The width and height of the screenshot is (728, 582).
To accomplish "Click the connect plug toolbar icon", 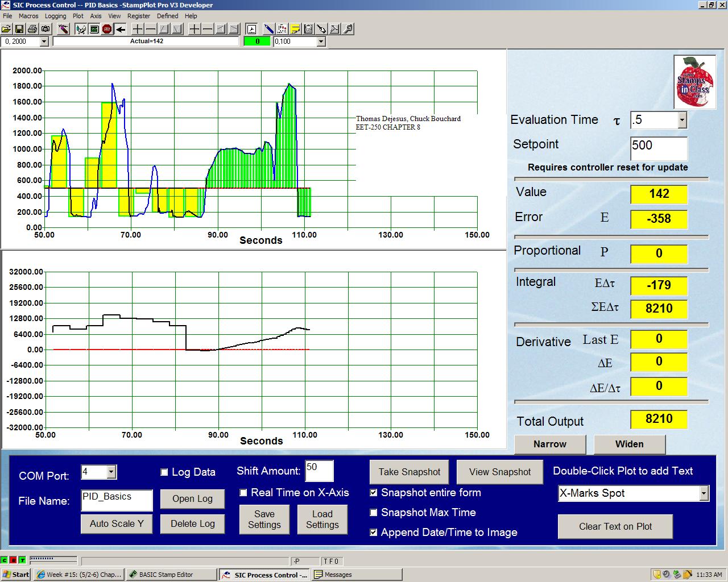I will click(x=81, y=28).
